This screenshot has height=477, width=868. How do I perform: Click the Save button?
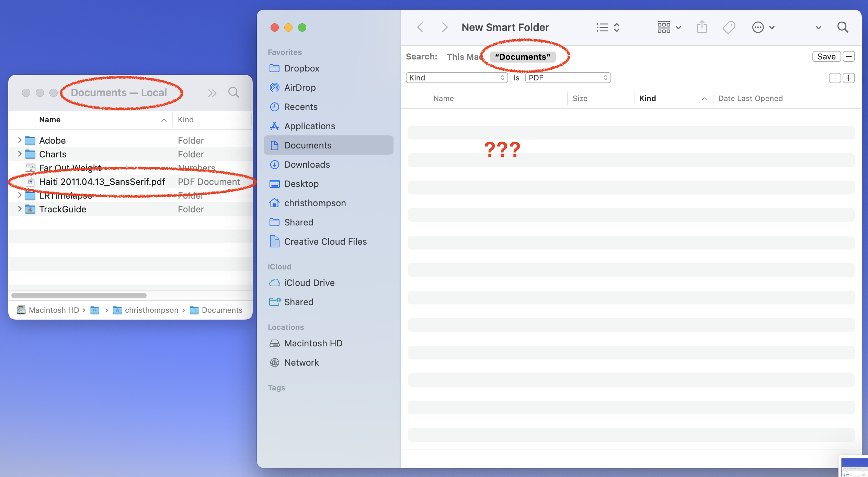coord(826,57)
